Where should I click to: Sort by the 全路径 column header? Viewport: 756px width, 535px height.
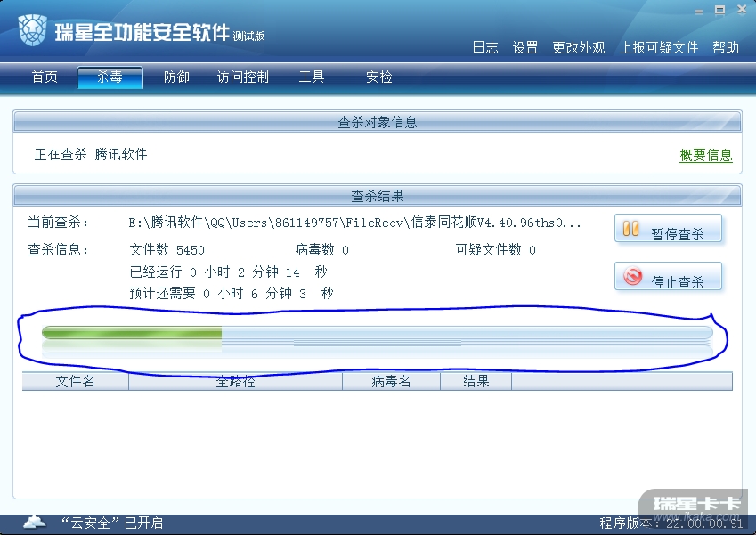pos(235,381)
